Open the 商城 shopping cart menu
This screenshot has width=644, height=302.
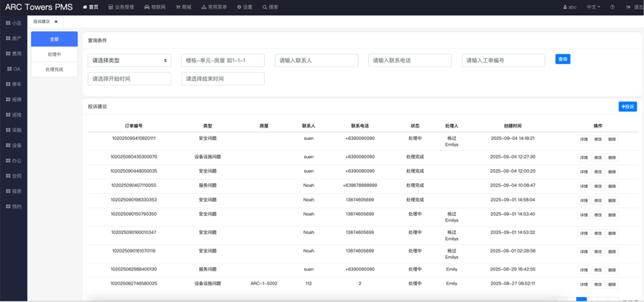coord(178,7)
